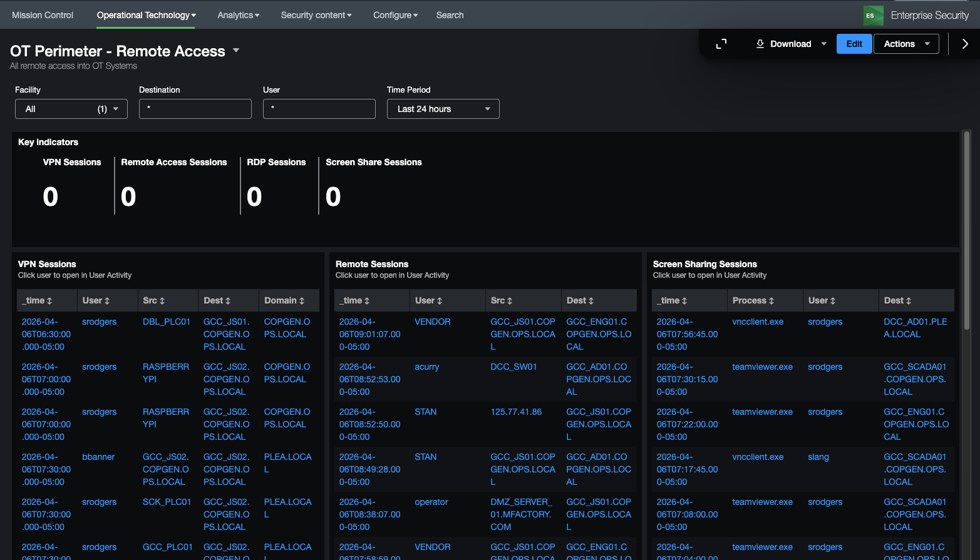Open the Operational Technology menu
The image size is (980, 560).
point(146,15)
